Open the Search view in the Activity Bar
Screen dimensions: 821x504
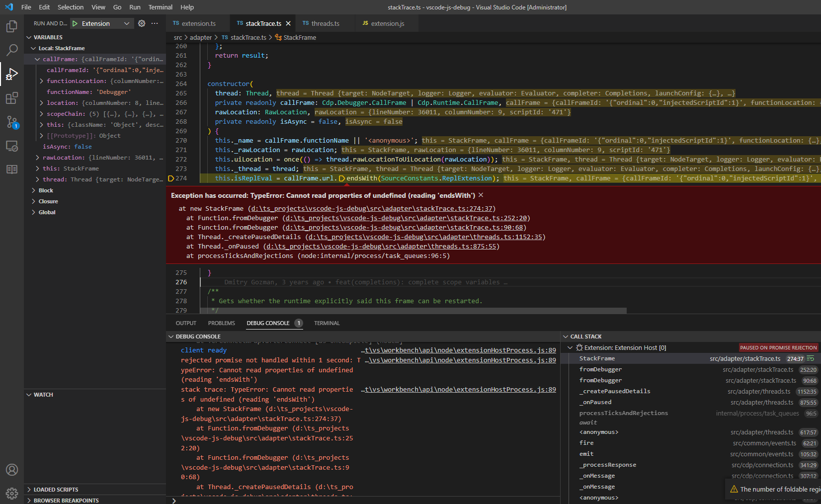[11, 50]
